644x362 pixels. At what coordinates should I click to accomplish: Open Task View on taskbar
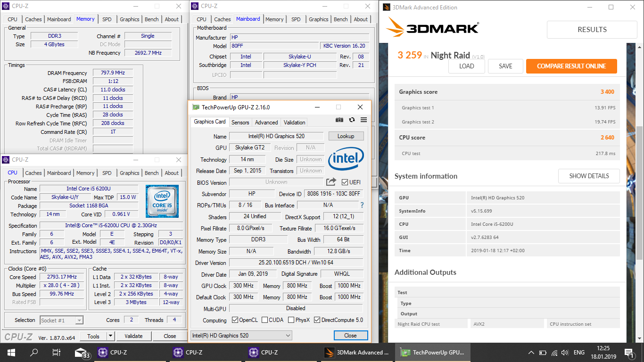[x=57, y=352]
